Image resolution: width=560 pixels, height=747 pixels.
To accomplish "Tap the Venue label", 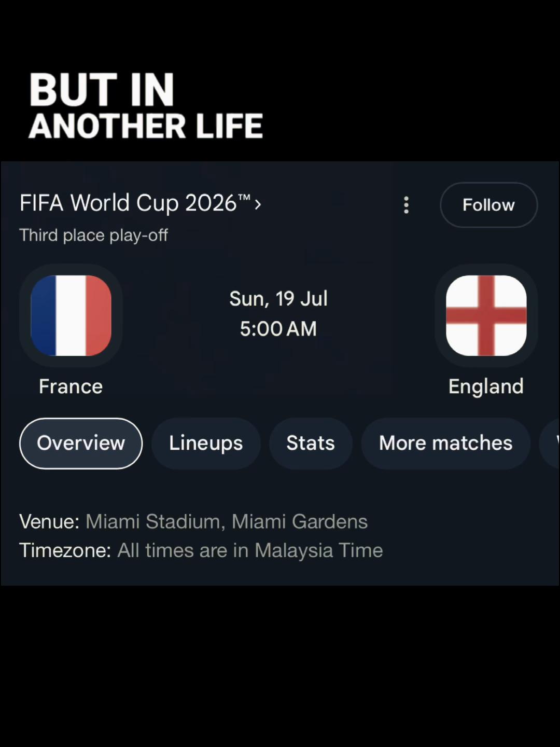I will coord(49,521).
